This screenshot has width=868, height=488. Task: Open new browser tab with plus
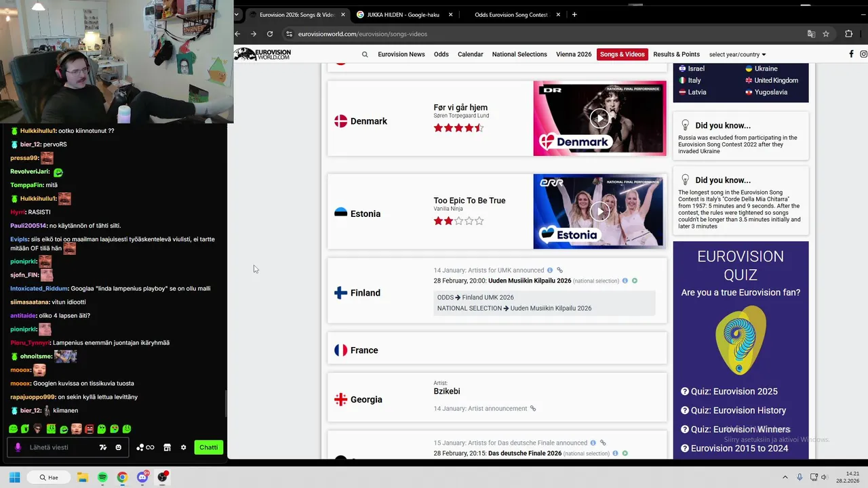[574, 14]
